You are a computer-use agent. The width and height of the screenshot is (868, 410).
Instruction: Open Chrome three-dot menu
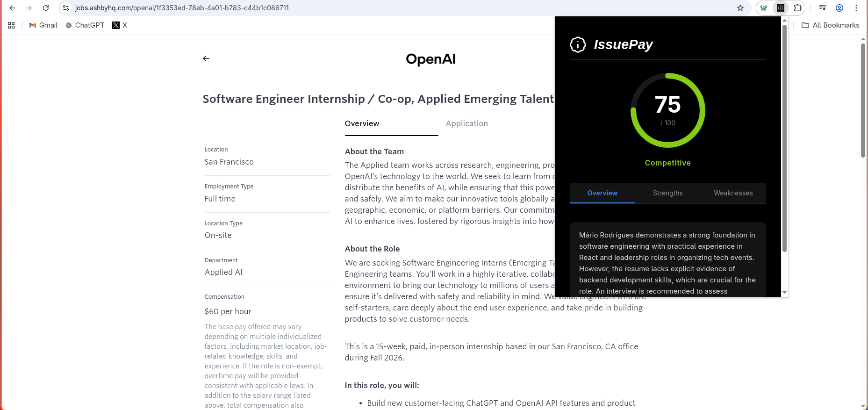click(x=856, y=8)
